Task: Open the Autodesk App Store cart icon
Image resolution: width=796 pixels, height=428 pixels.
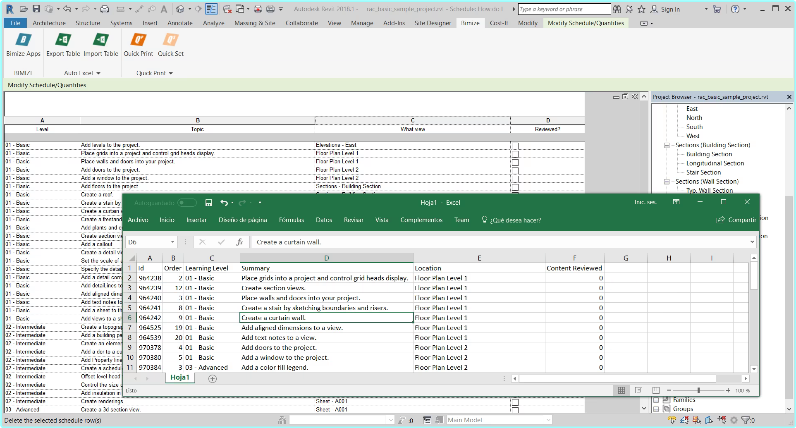Action: click(x=718, y=9)
